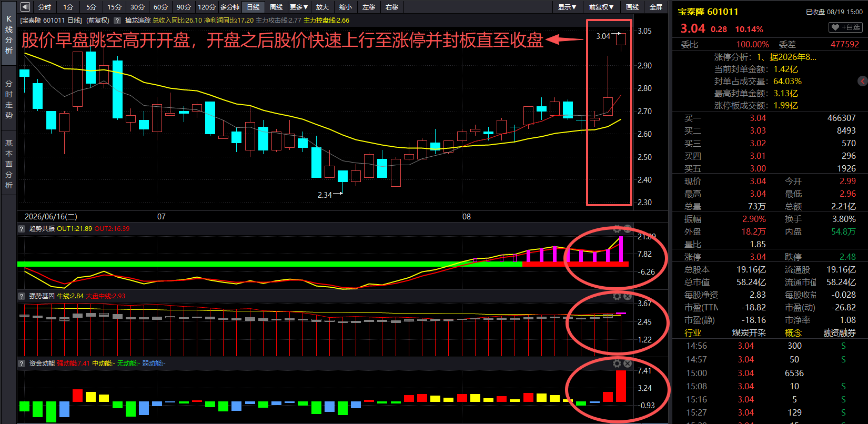Image resolution: width=868 pixels, height=424 pixels.
Task: Open the K线分析 sidebar tab
Action: click(9, 35)
